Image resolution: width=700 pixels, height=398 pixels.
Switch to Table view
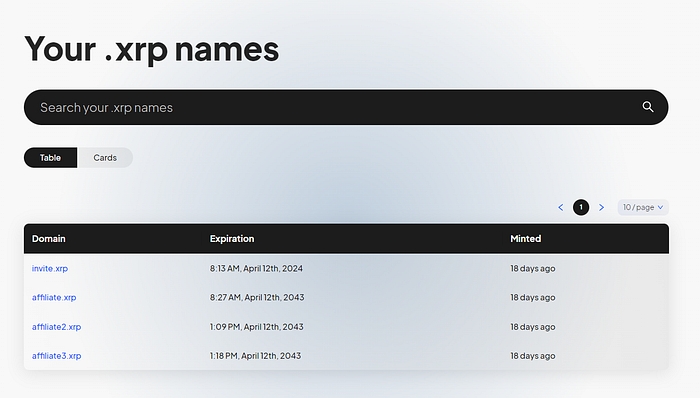(x=50, y=158)
